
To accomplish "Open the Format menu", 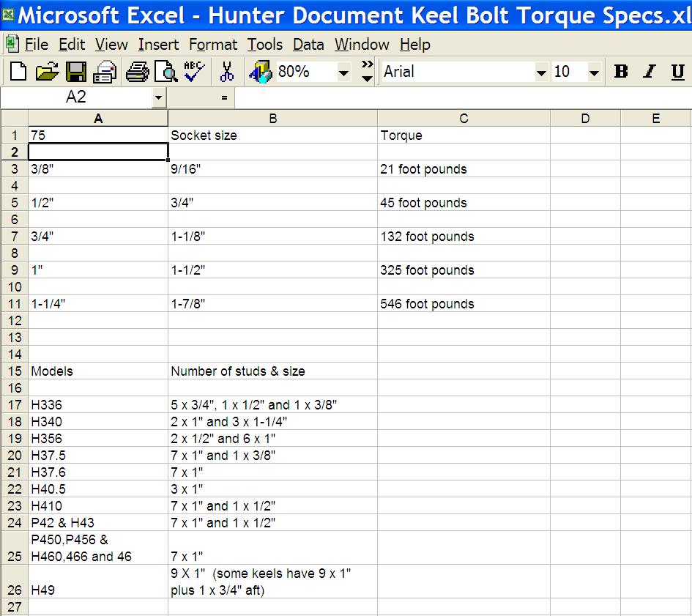I will click(x=213, y=45).
